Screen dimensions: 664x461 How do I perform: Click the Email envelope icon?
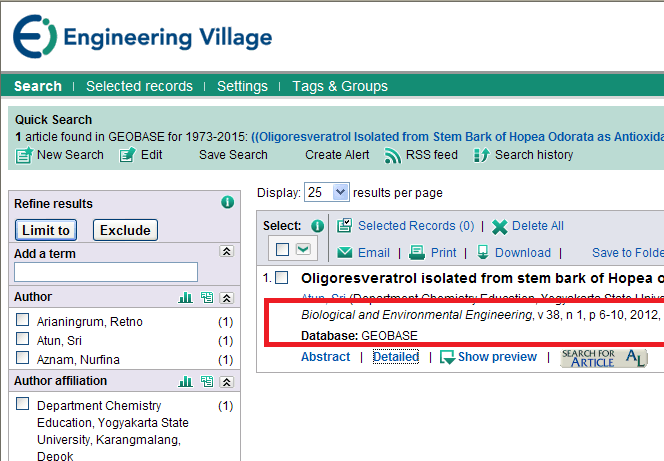pyautogui.click(x=345, y=253)
